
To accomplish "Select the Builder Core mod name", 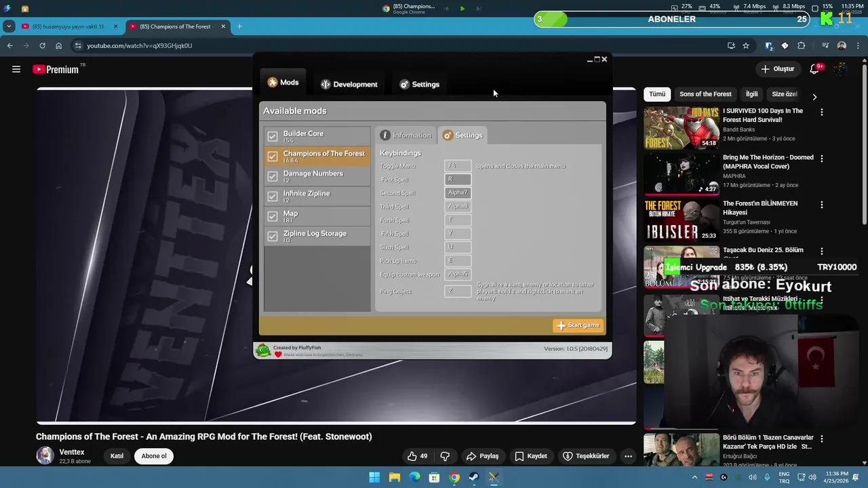I will pos(303,134).
